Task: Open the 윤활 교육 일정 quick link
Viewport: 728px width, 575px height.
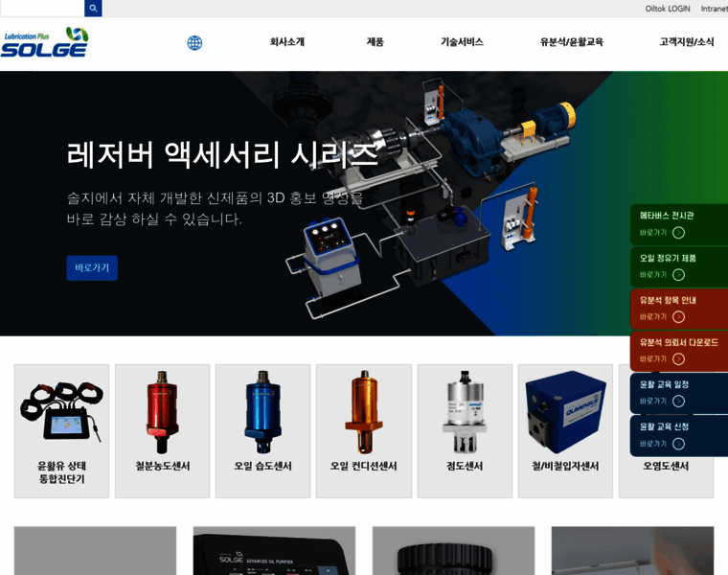Action: pyautogui.click(x=679, y=393)
